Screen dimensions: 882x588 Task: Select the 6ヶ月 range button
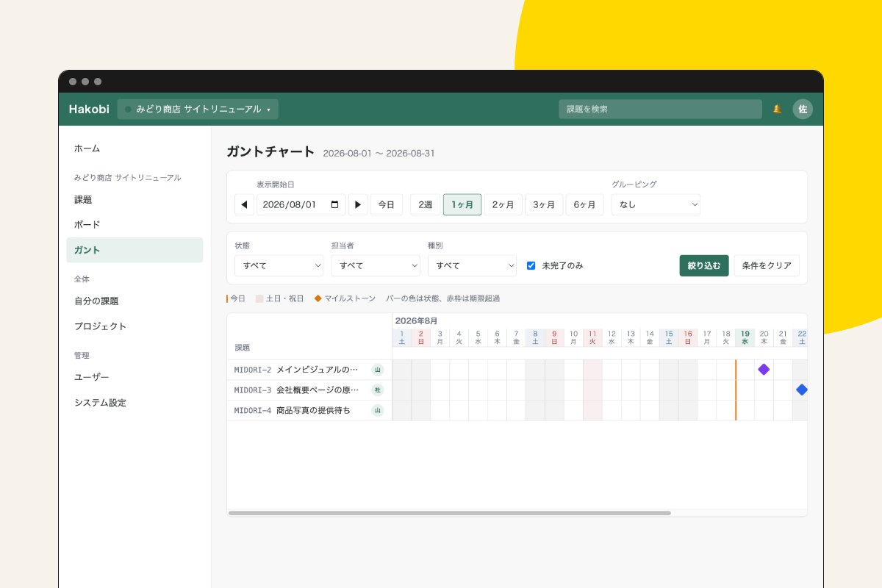tap(585, 204)
